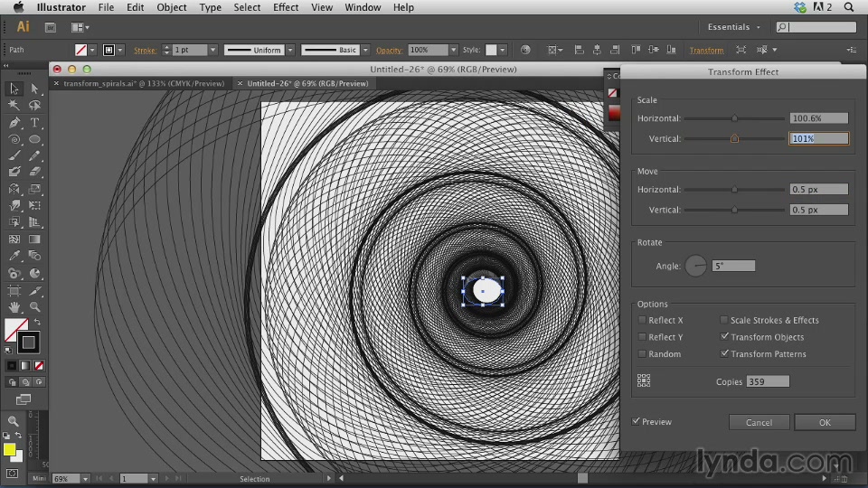Enable the Reflect X checkbox

click(x=642, y=320)
